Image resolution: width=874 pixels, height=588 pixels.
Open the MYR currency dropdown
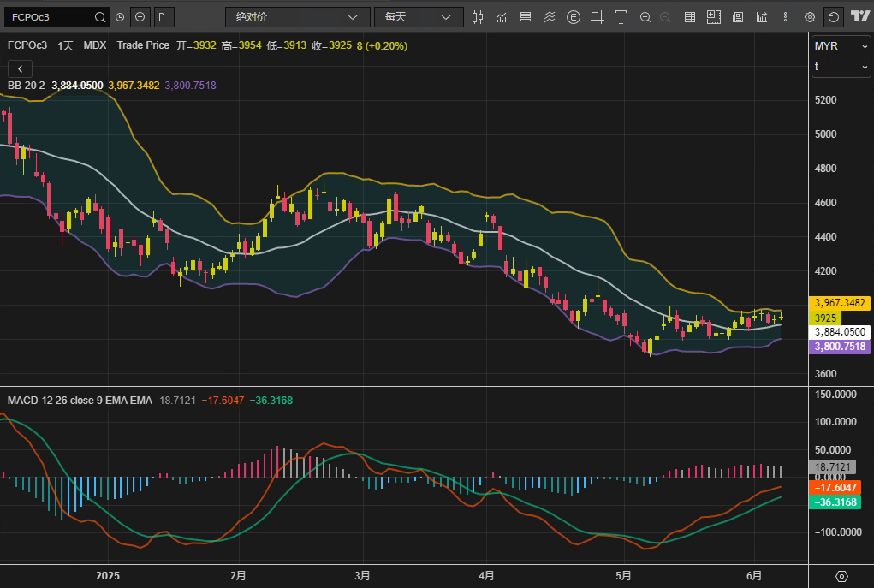841,45
